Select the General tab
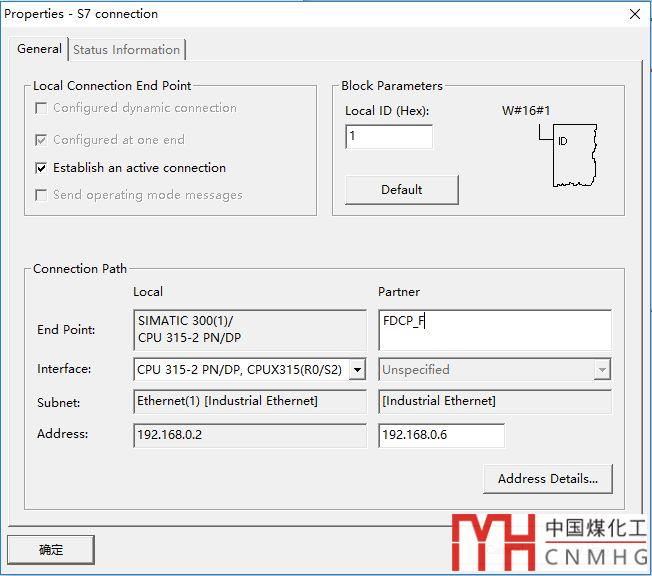This screenshot has height=576, width=652. [x=39, y=49]
